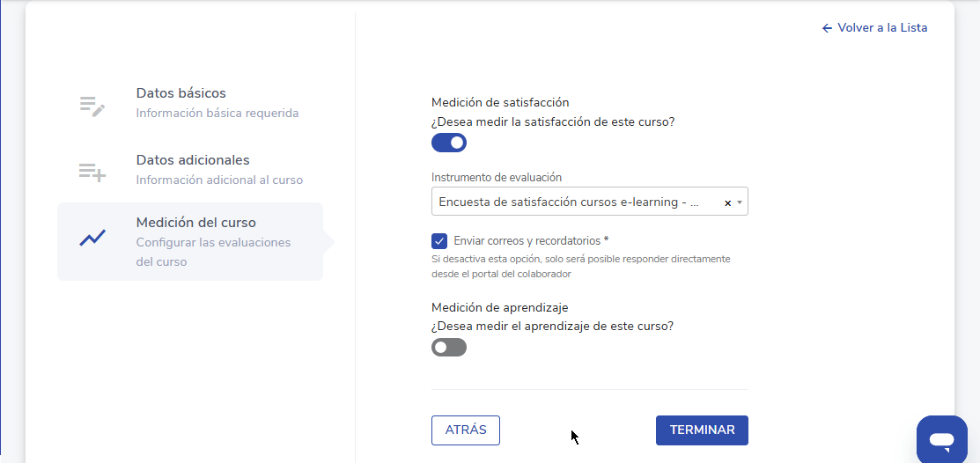
Task: Clear the selected evaluation instrument with the x
Action: tap(728, 203)
